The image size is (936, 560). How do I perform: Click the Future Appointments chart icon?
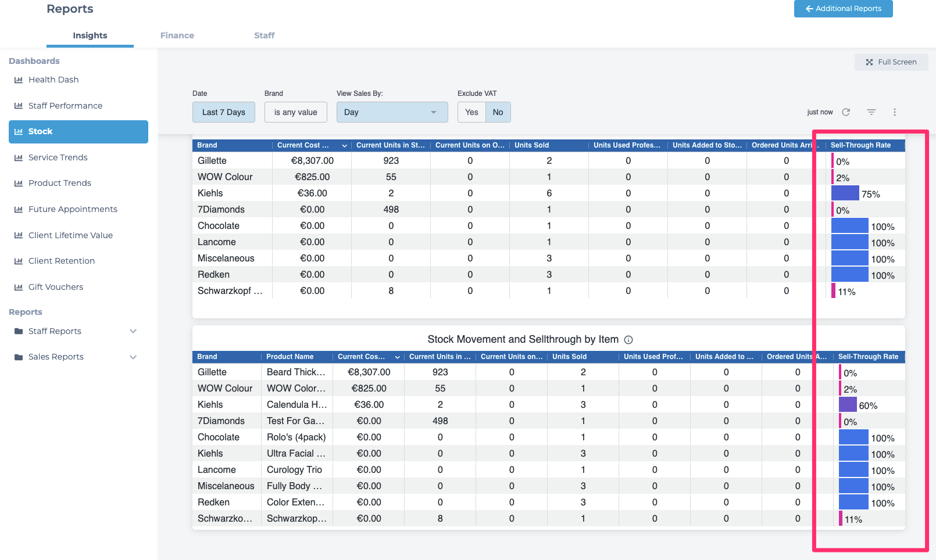(19, 209)
